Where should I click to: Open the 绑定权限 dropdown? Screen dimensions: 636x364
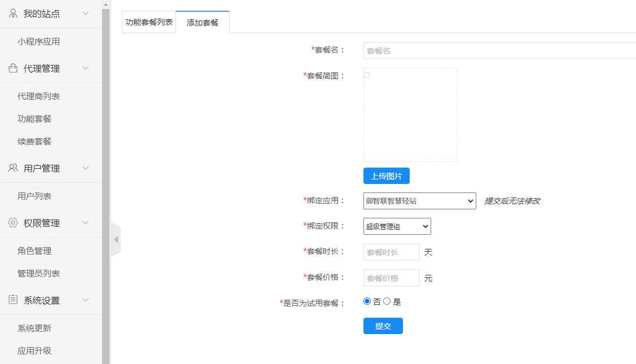397,227
